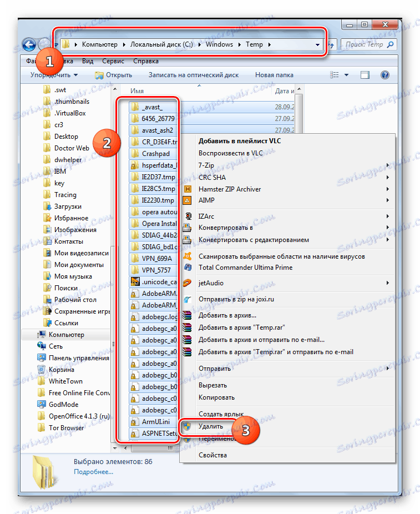Viewport: 420px width, 514px height.
Task: Click the avast scan icon
Action: [x=187, y=256]
